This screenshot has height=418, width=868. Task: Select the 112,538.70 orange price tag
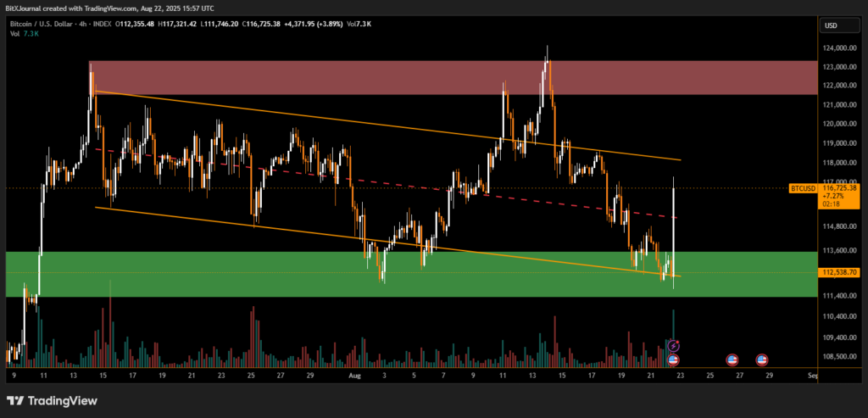tap(837, 272)
